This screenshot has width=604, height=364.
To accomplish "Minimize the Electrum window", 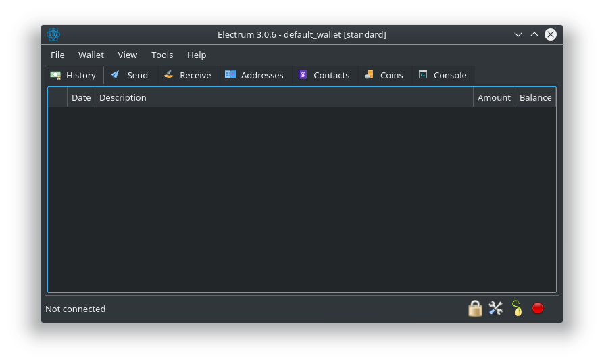I will pyautogui.click(x=518, y=34).
